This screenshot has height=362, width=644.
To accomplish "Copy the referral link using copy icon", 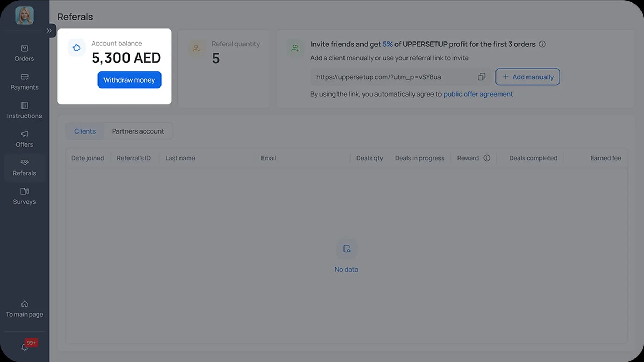I will (x=481, y=77).
